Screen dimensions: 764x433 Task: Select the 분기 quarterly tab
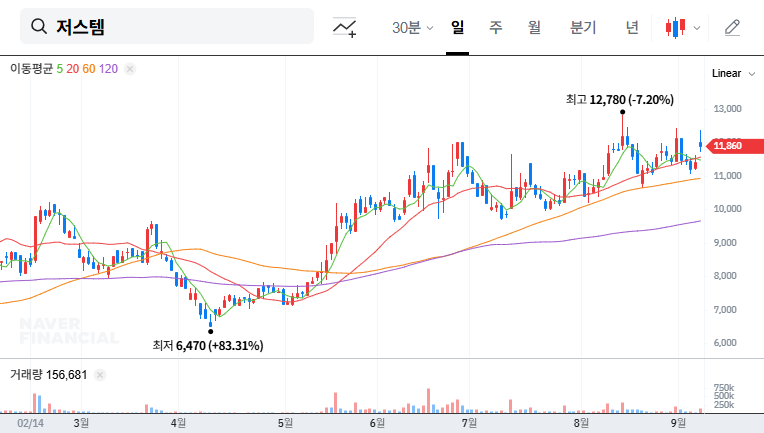582,27
